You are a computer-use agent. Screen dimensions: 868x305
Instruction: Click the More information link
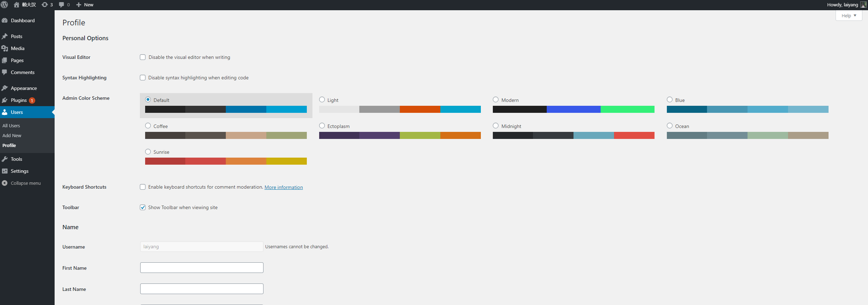pos(284,187)
